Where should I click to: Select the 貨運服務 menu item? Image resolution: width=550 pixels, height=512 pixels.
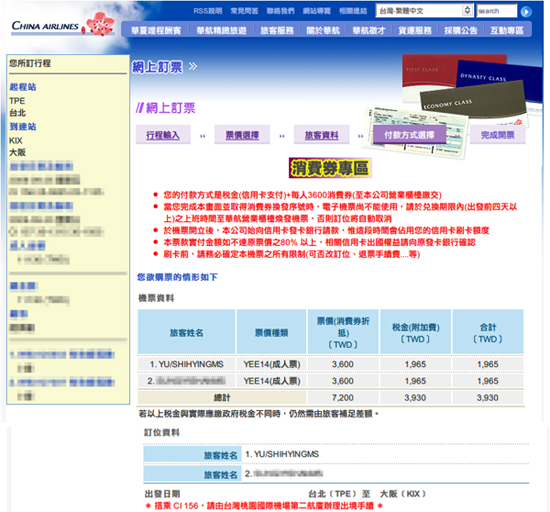[415, 31]
